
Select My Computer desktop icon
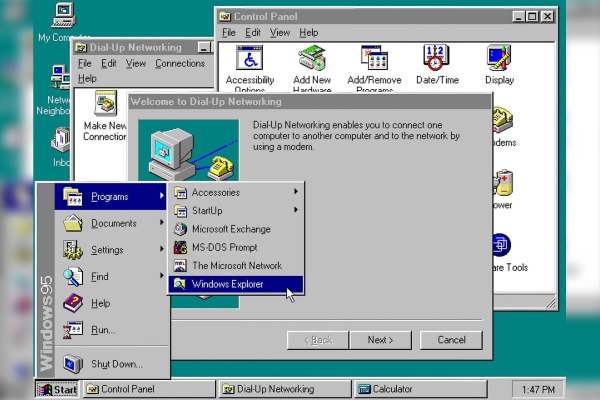pos(64,21)
